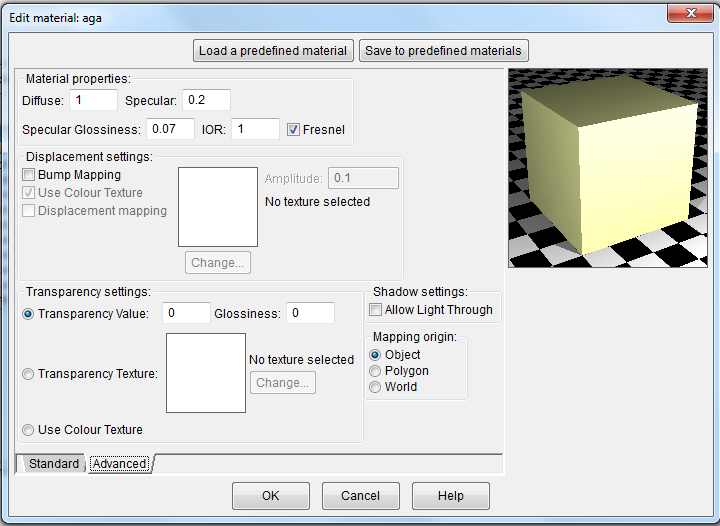Click the cube material preview render
Screen dimensions: 720x526
pyautogui.click(x=608, y=168)
